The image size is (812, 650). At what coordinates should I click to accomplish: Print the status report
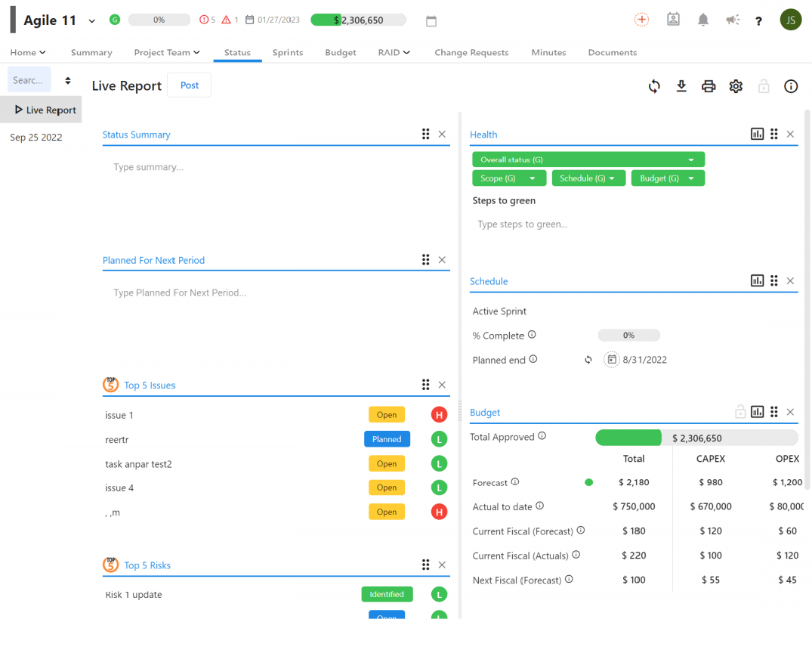tap(709, 86)
